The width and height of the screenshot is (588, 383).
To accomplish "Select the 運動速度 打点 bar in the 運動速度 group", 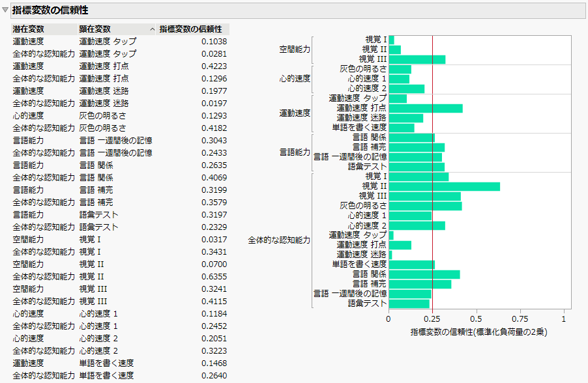I will tap(426, 108).
